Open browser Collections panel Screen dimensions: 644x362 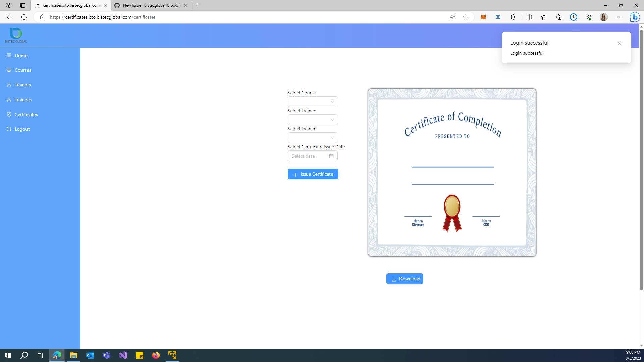tap(559, 17)
